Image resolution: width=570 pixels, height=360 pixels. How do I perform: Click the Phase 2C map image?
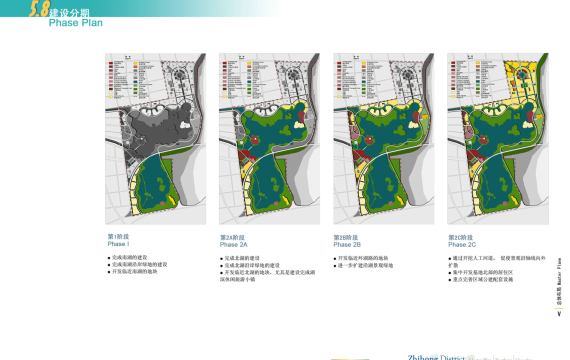click(498, 139)
